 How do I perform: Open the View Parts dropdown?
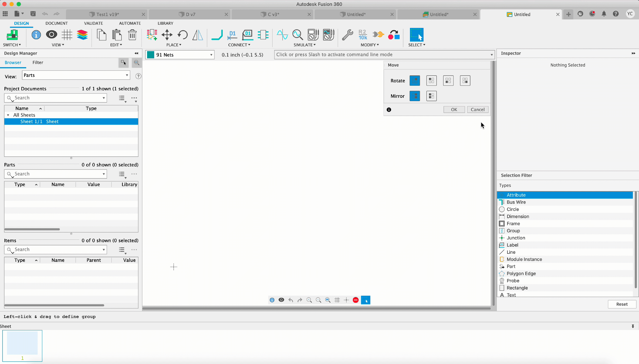click(126, 75)
